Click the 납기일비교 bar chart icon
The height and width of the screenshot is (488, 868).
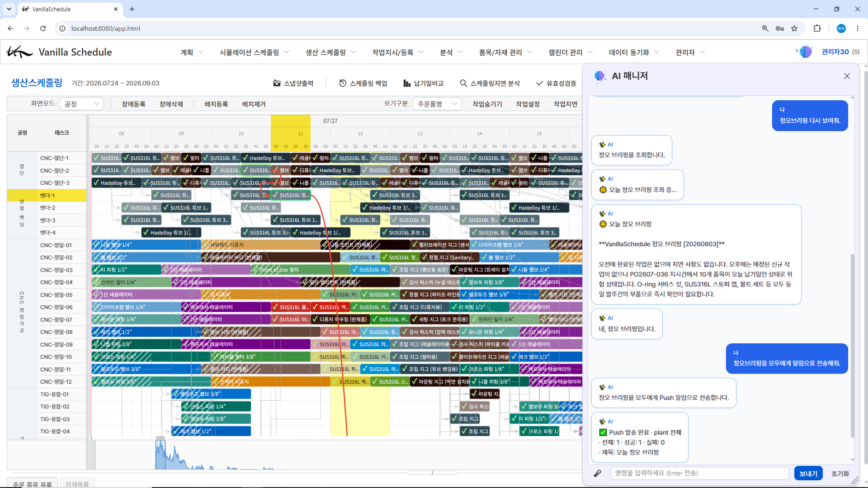click(407, 83)
